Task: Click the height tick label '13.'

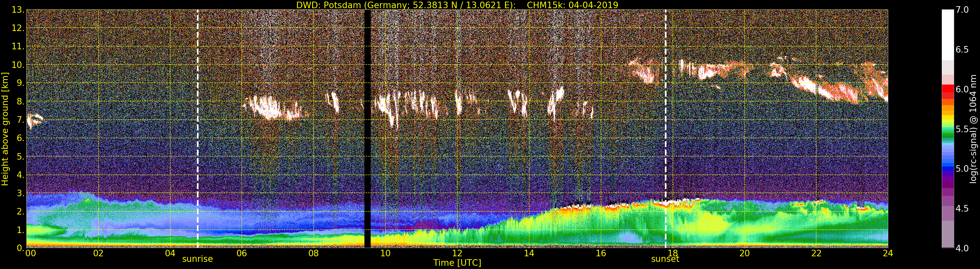Action: (18, 10)
